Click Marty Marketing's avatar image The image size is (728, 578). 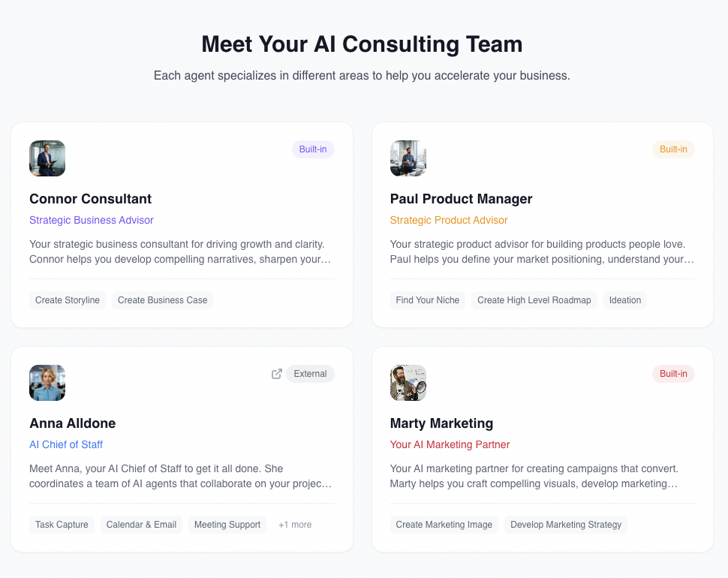click(x=408, y=383)
